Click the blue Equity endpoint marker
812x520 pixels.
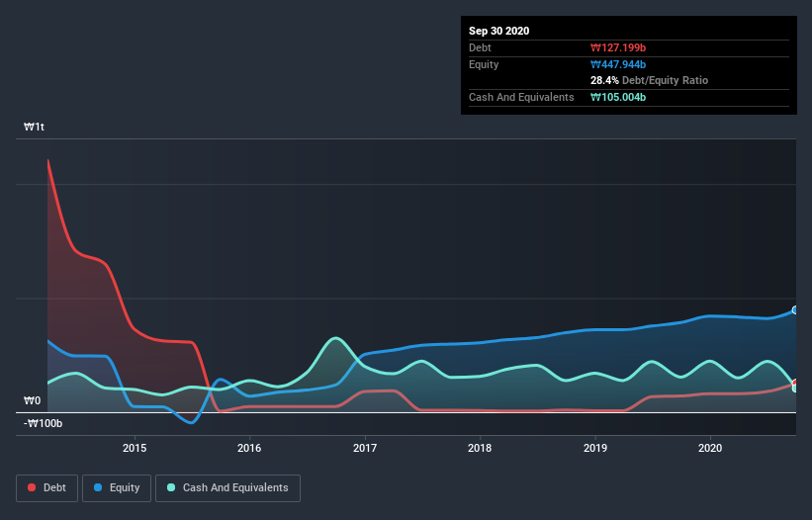click(x=795, y=310)
